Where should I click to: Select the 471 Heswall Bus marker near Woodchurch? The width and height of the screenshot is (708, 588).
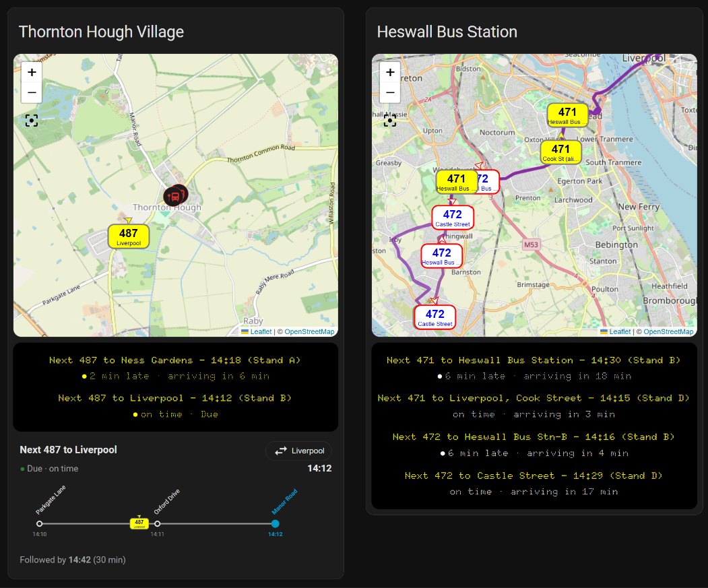pos(457,182)
